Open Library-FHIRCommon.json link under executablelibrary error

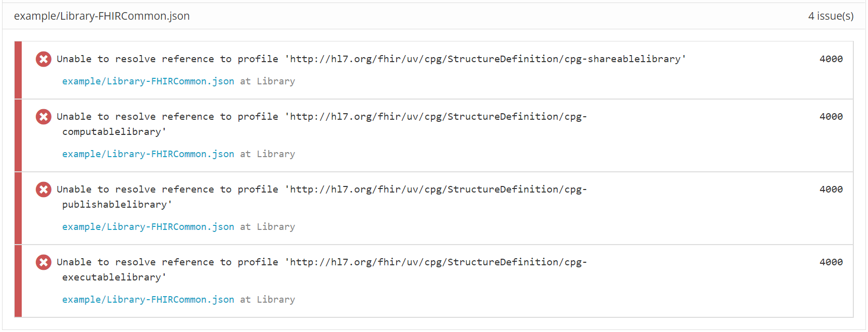(148, 300)
